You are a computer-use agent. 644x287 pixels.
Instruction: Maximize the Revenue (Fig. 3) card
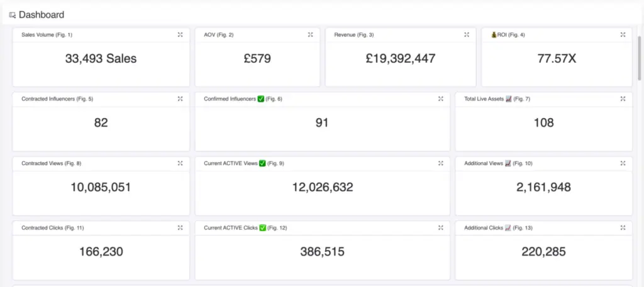(x=466, y=35)
